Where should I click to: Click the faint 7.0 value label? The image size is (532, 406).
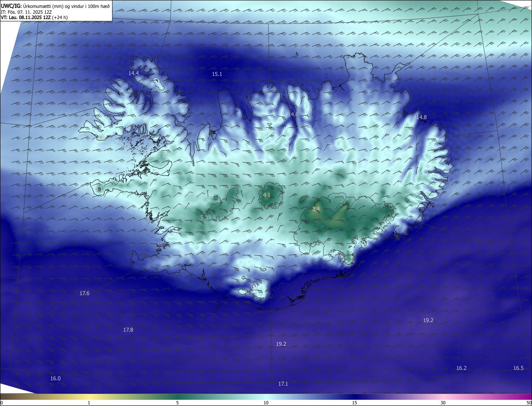[163, 156]
